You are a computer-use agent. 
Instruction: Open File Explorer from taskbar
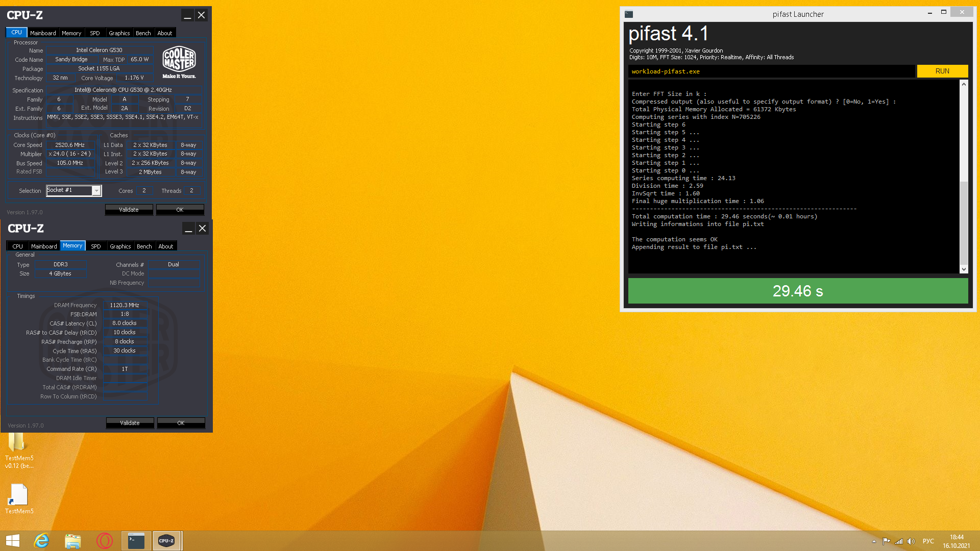point(73,541)
